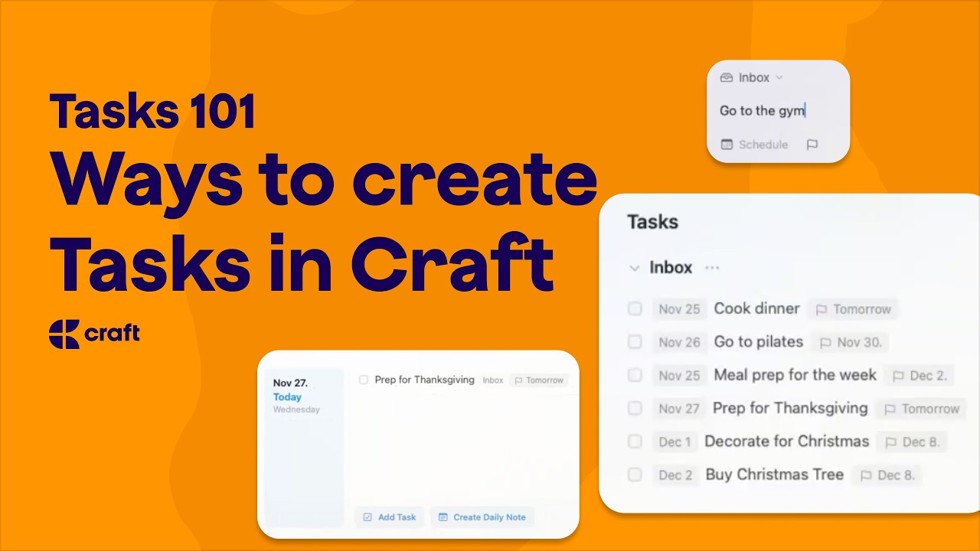Click Prep for Thanksgiving text in daily view
This screenshot has width=980, height=551.
(424, 380)
